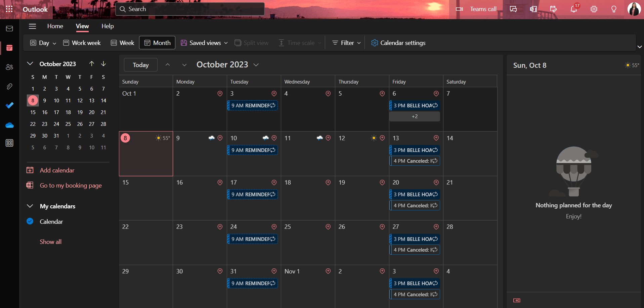Open the Help tab
The image size is (644, 308).
point(108,26)
